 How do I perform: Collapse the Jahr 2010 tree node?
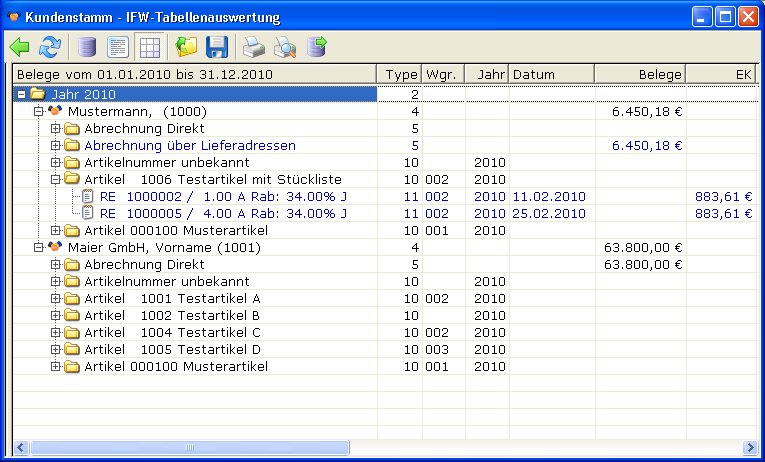click(22, 95)
